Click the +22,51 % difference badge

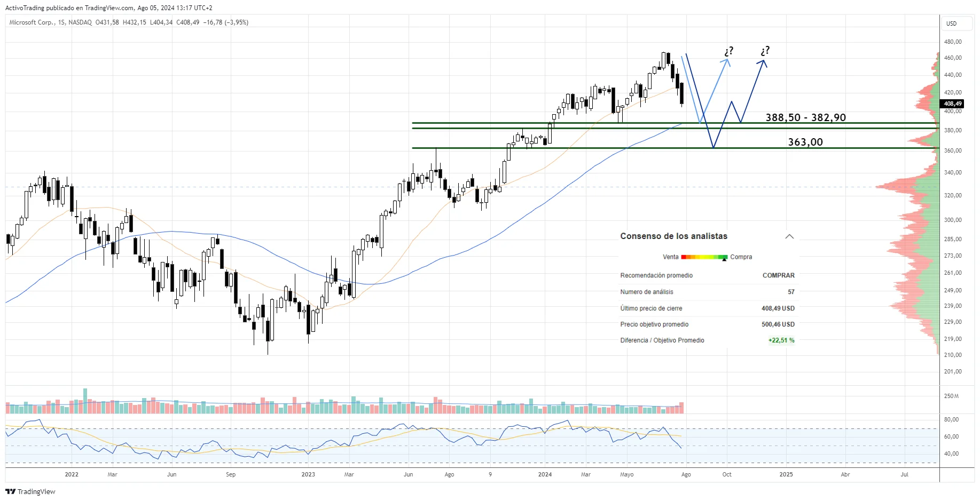pos(781,340)
